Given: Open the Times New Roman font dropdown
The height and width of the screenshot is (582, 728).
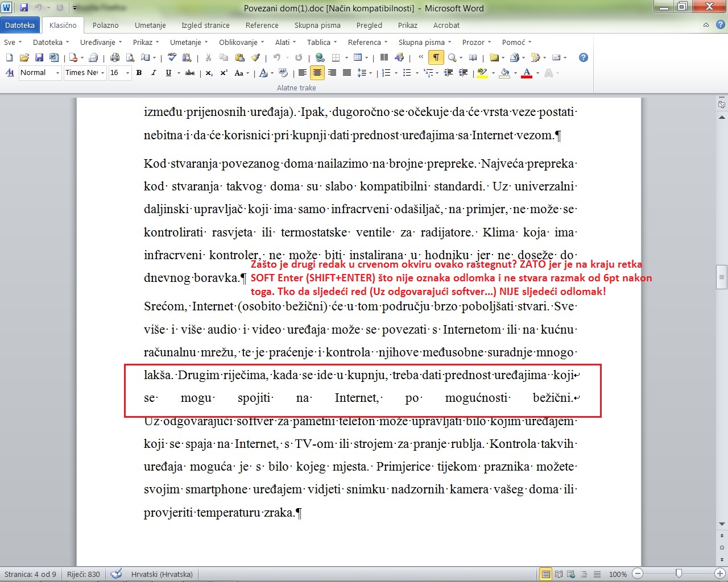Looking at the screenshot, I should point(102,73).
